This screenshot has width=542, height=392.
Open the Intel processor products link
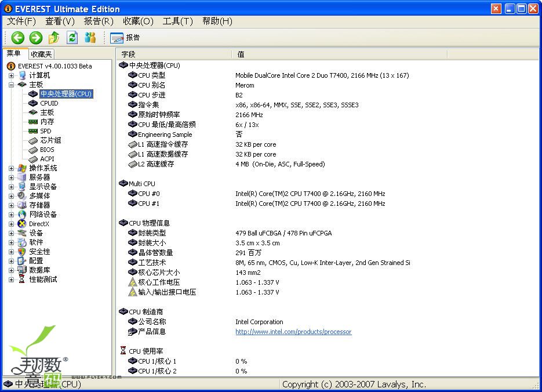point(293,332)
